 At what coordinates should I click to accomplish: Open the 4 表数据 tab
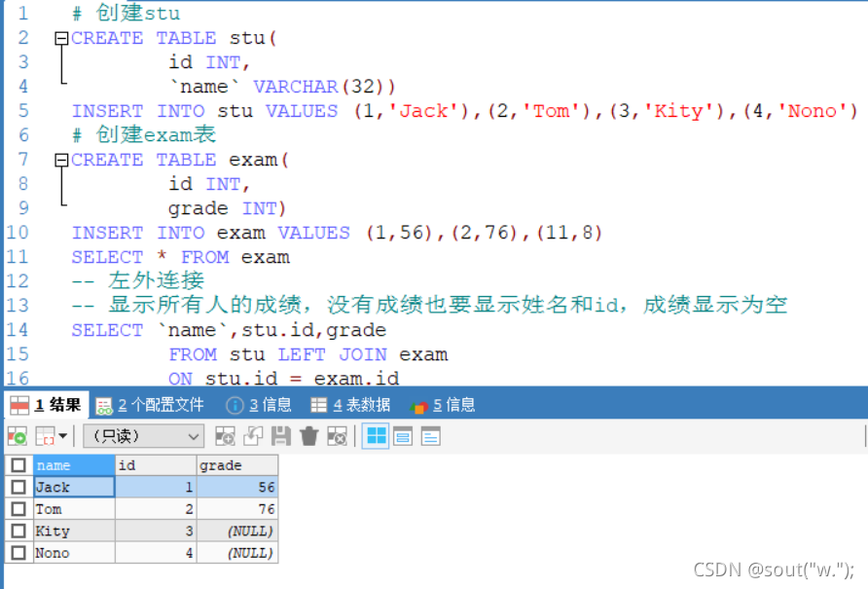tap(350, 406)
